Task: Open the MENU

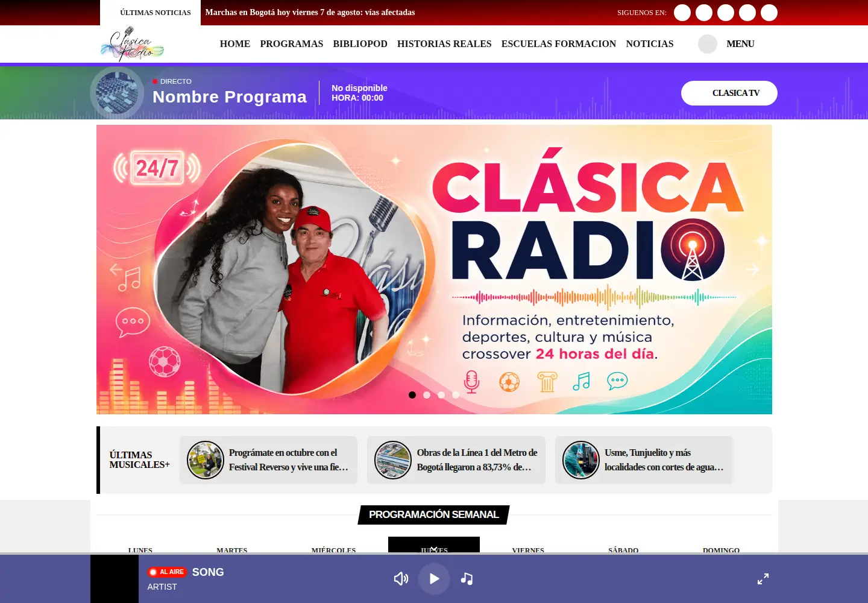Action: [x=740, y=44]
